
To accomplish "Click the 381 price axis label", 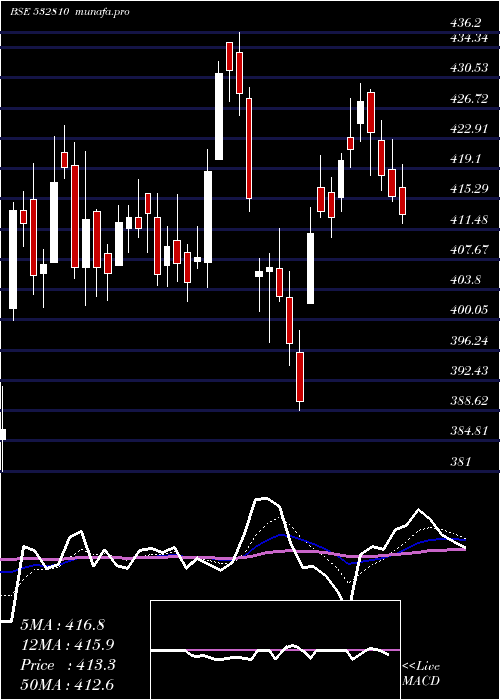I will 460,461.
